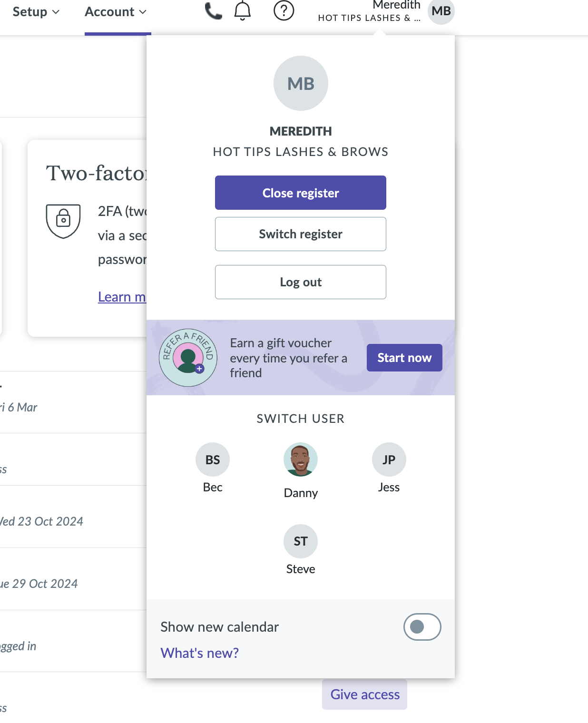Viewport: 588px width, 723px height.
Task: Click the Switch register button
Action: [301, 234]
